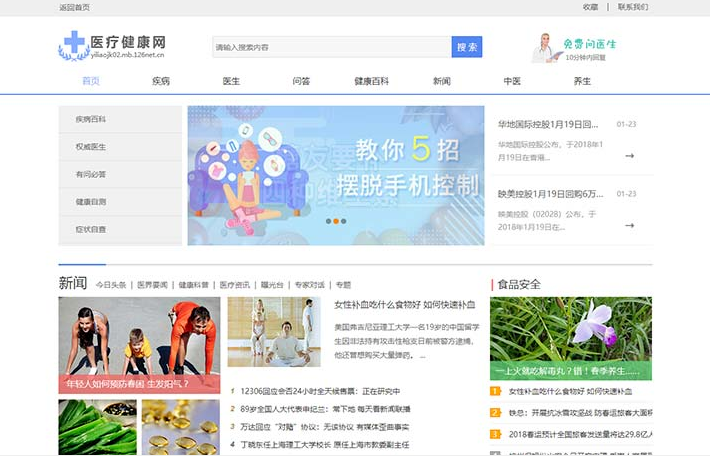The height and width of the screenshot is (461, 710).
Task: Open the 疾病 navigation tab
Action: coord(161,81)
